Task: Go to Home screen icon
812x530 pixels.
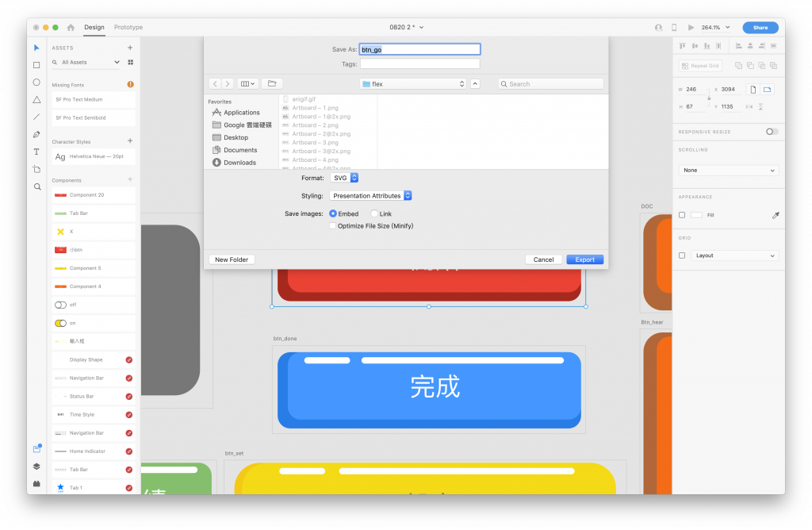Action: pyautogui.click(x=71, y=28)
